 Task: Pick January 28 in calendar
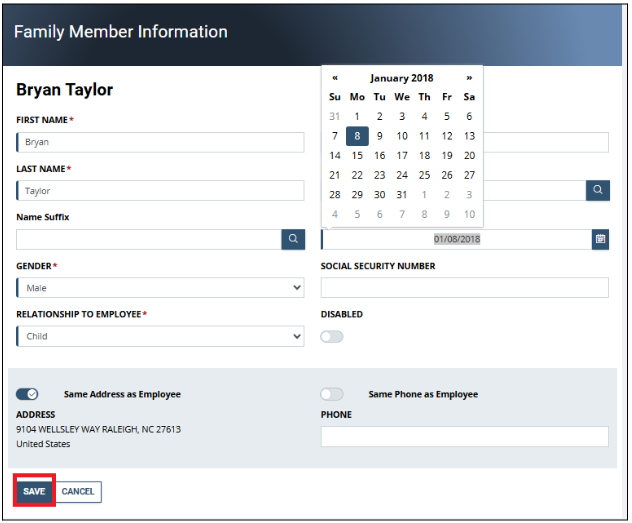click(x=335, y=195)
